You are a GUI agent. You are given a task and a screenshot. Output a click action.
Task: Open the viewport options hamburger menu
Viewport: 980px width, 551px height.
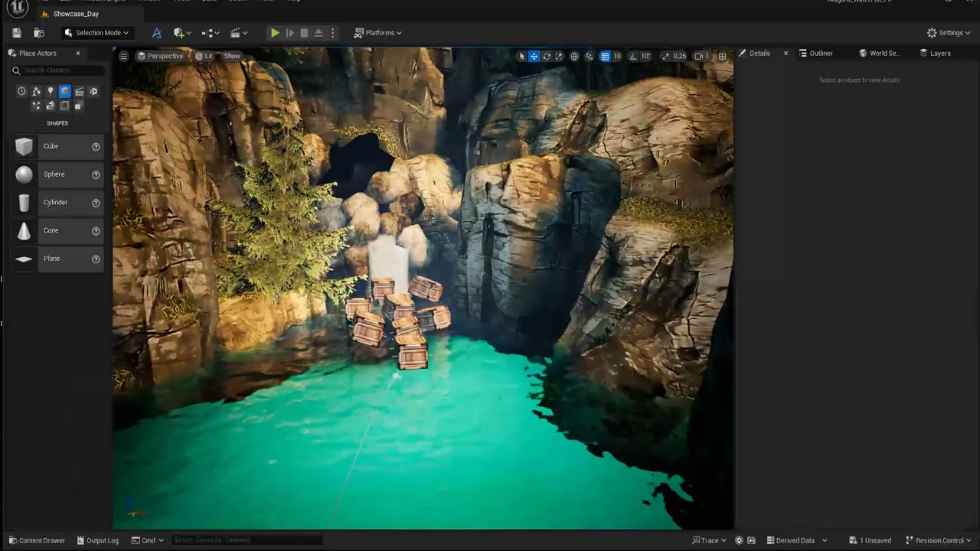click(x=123, y=56)
